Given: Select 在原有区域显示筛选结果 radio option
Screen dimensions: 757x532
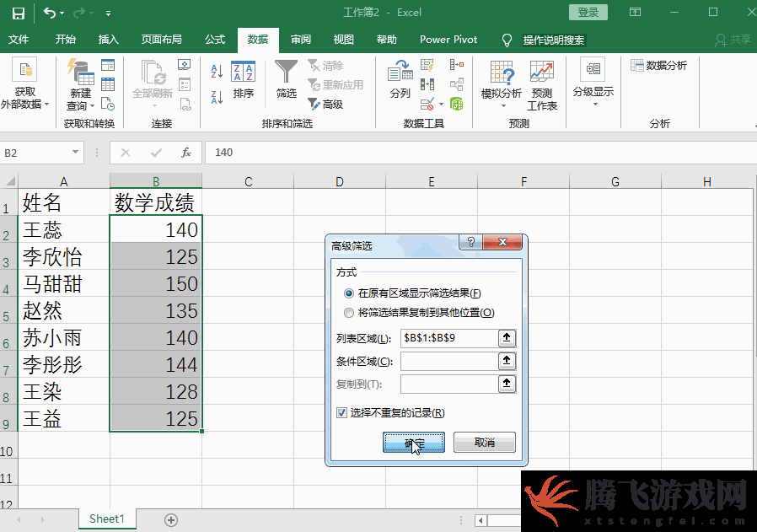Looking at the screenshot, I should pos(348,293).
